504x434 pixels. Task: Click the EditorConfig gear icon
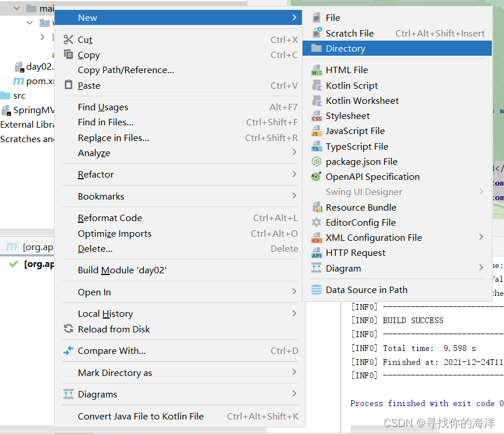tap(316, 222)
